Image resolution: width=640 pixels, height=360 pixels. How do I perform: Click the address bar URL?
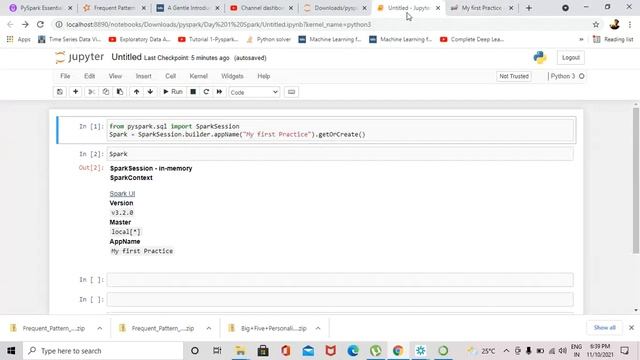tap(219, 24)
